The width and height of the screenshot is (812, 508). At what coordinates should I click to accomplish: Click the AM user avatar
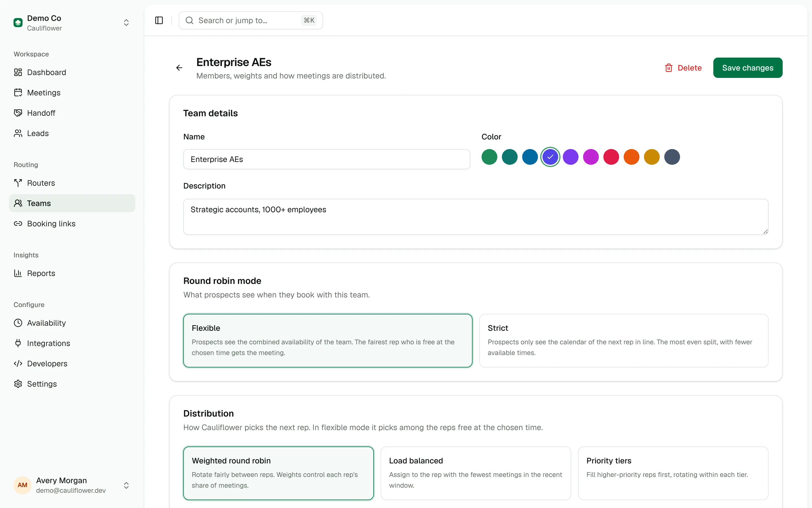tap(23, 485)
